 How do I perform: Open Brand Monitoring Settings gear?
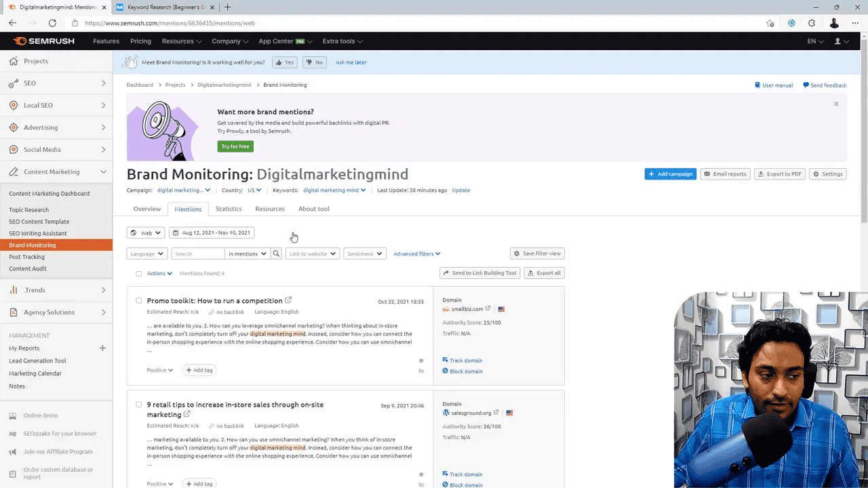pyautogui.click(x=827, y=174)
